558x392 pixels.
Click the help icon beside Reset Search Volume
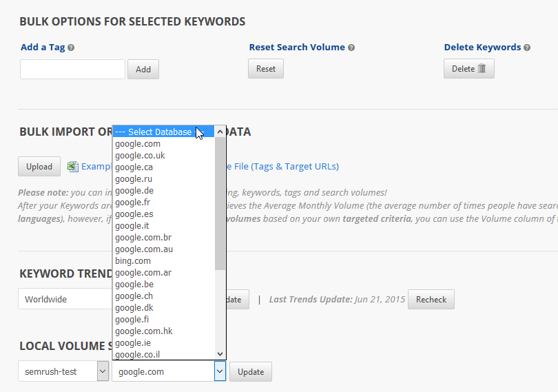(351, 48)
